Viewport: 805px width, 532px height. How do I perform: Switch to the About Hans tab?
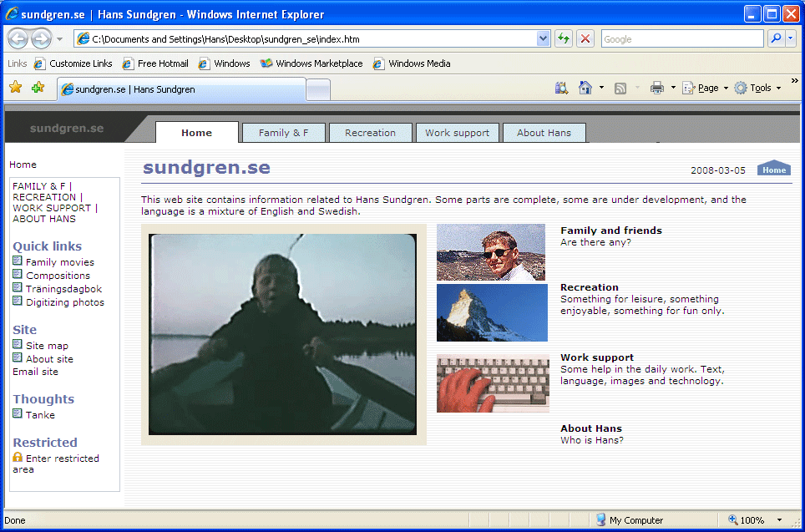pos(544,133)
